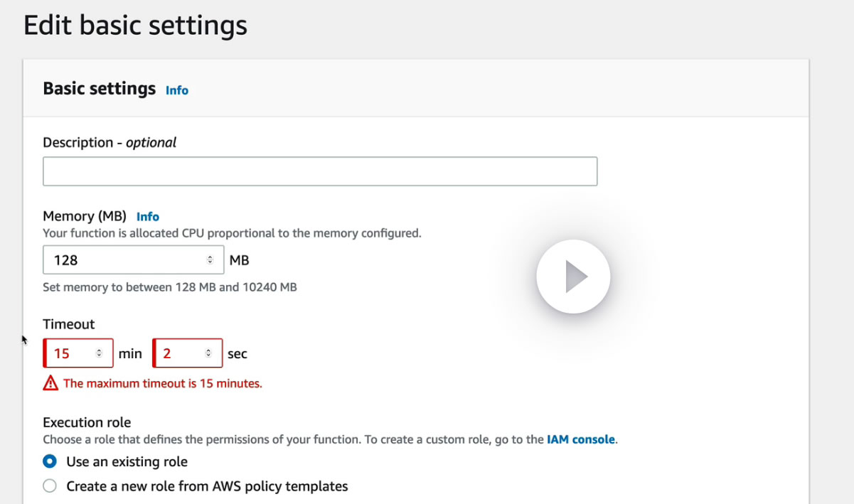Viewport: 854px width, 504px height.
Task: Click the red warning triangle icon
Action: 50,383
